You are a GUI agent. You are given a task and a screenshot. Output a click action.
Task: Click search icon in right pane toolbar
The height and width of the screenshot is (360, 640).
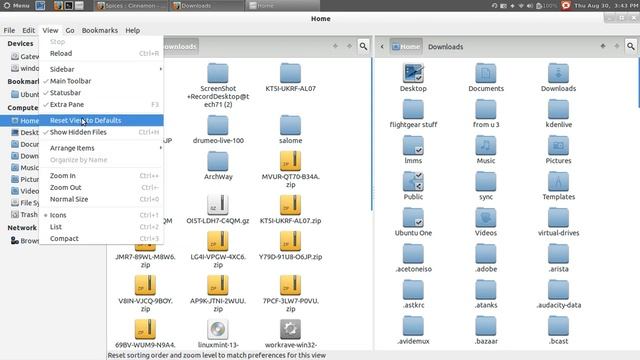tap(631, 46)
